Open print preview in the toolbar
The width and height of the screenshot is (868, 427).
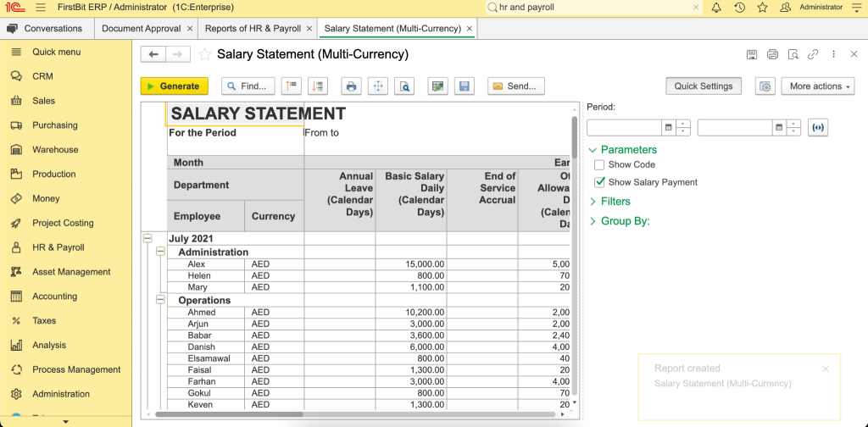tap(404, 86)
